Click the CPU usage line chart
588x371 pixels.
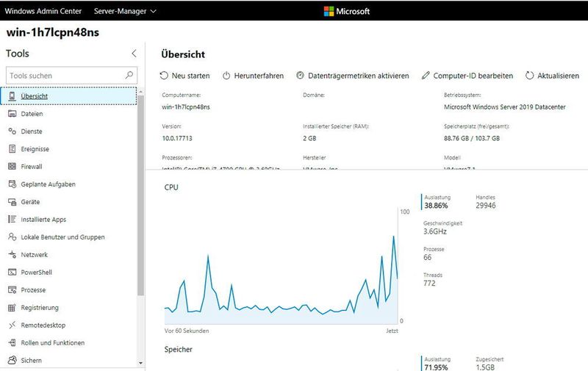click(x=282, y=267)
